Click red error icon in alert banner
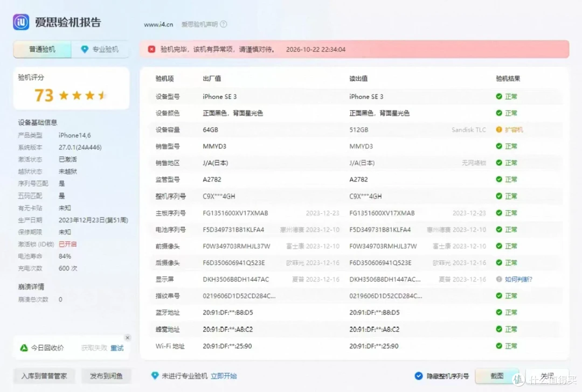Viewport: 582px width, 392px height. [x=151, y=50]
